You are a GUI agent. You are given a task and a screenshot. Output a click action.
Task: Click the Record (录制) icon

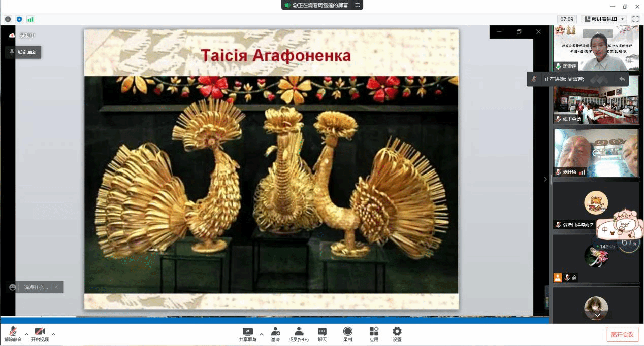347,333
